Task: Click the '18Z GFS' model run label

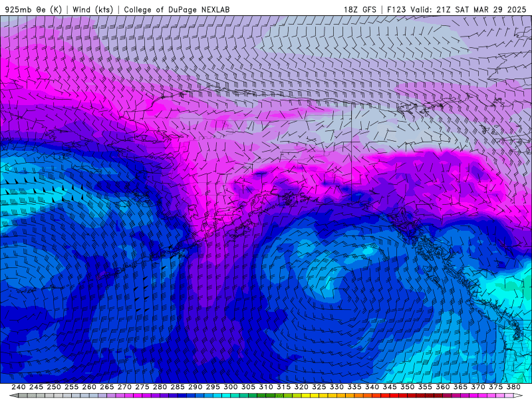Action: (360, 9)
